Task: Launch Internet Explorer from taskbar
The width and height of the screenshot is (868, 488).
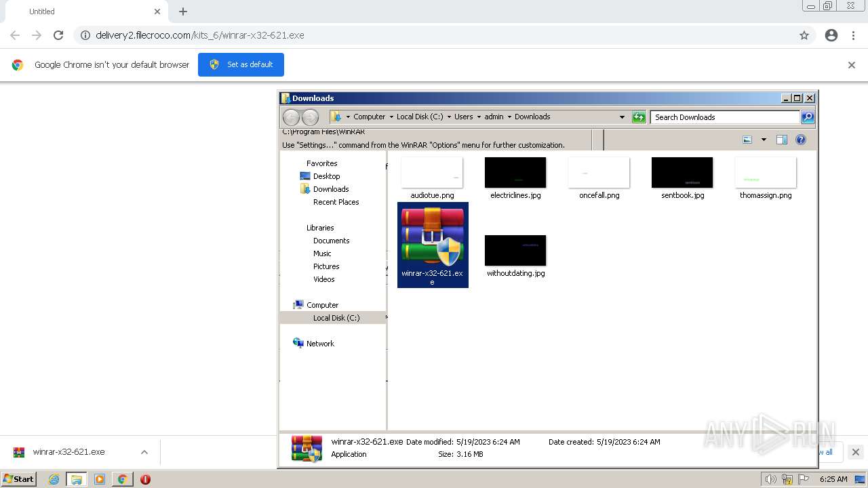Action: 54,479
